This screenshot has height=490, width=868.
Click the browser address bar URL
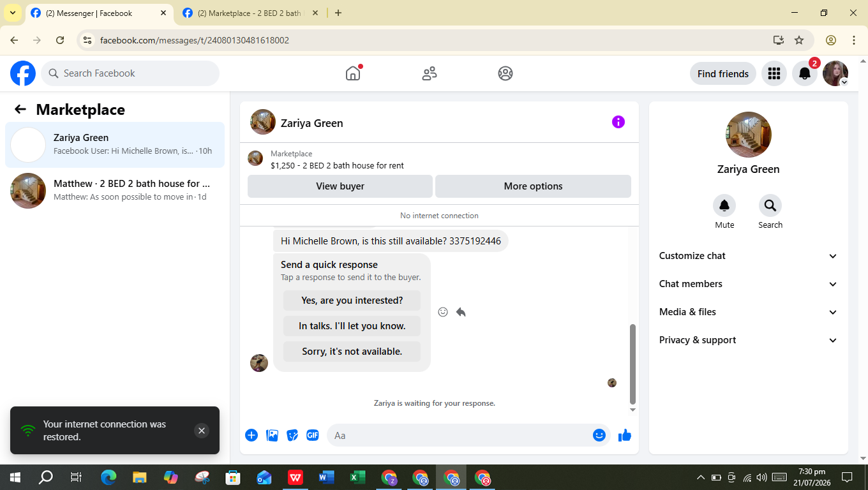click(x=195, y=40)
